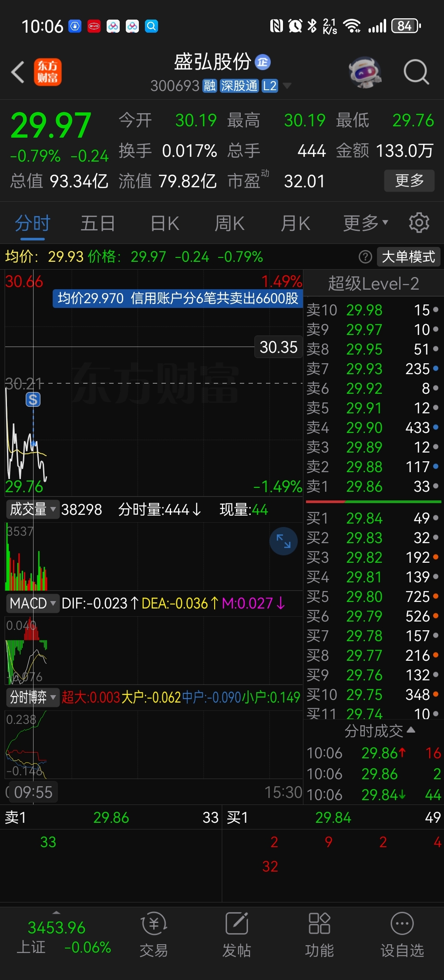The image size is (444, 980).
Task: Open 功能 functions icon
Action: click(319, 934)
